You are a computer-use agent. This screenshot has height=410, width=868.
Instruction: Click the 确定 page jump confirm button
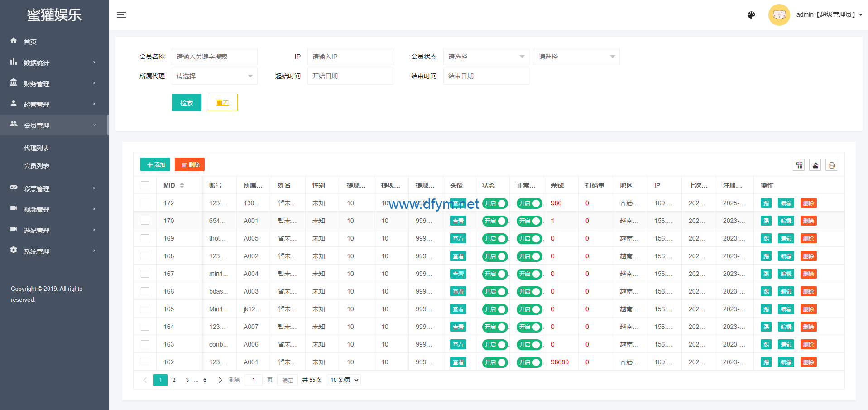tap(288, 380)
